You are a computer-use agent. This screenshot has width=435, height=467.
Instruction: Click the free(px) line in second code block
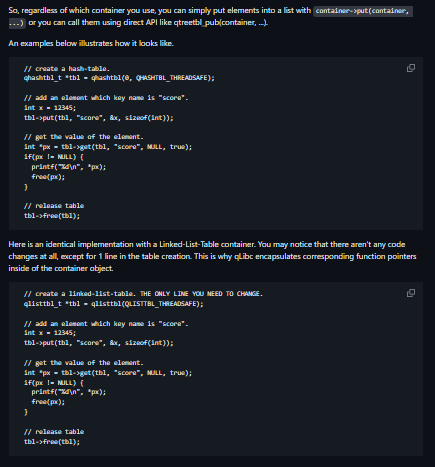[48, 402]
